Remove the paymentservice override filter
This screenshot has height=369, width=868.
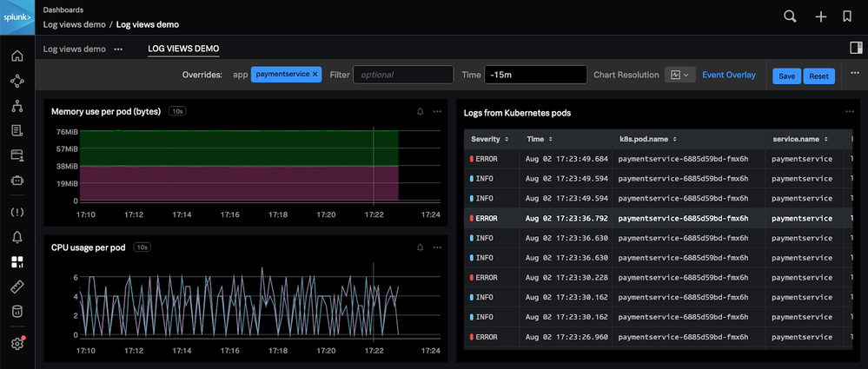315,75
